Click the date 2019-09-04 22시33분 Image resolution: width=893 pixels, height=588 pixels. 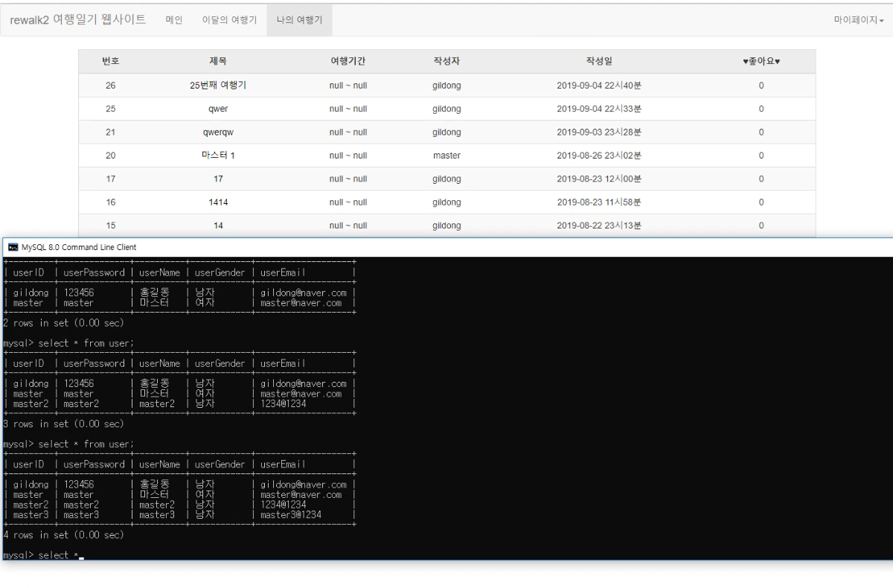tap(599, 109)
